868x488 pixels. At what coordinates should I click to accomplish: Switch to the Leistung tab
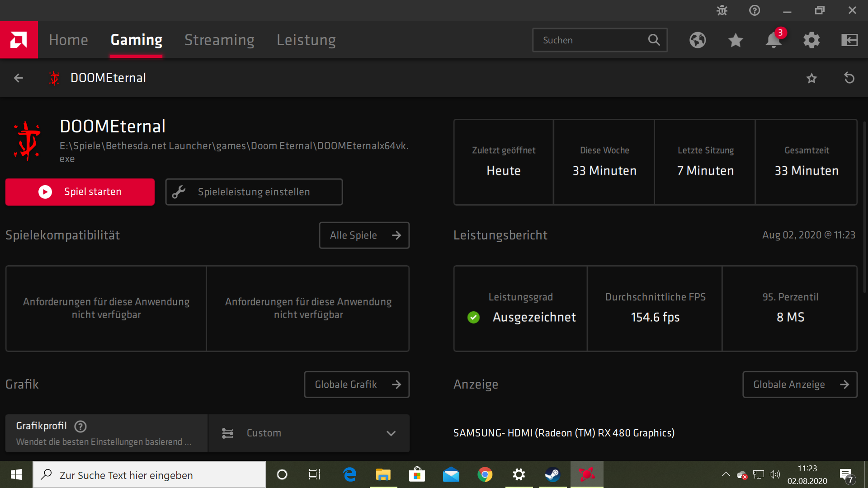[x=306, y=40]
